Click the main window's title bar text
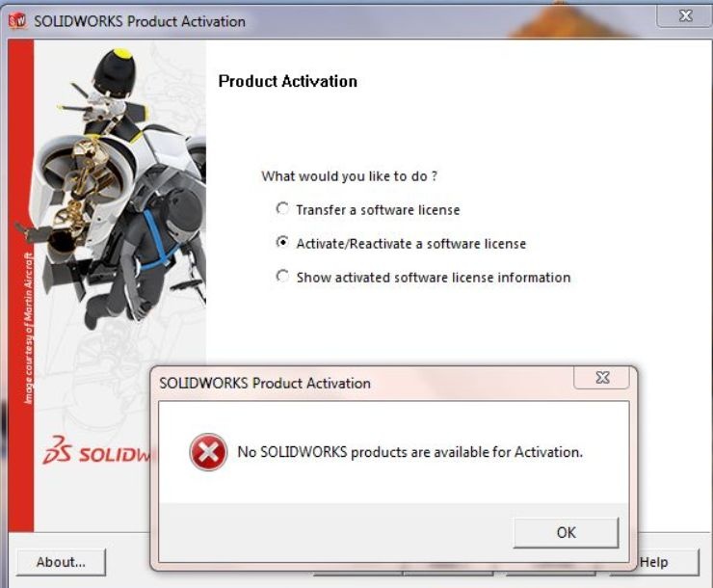 [140, 21]
